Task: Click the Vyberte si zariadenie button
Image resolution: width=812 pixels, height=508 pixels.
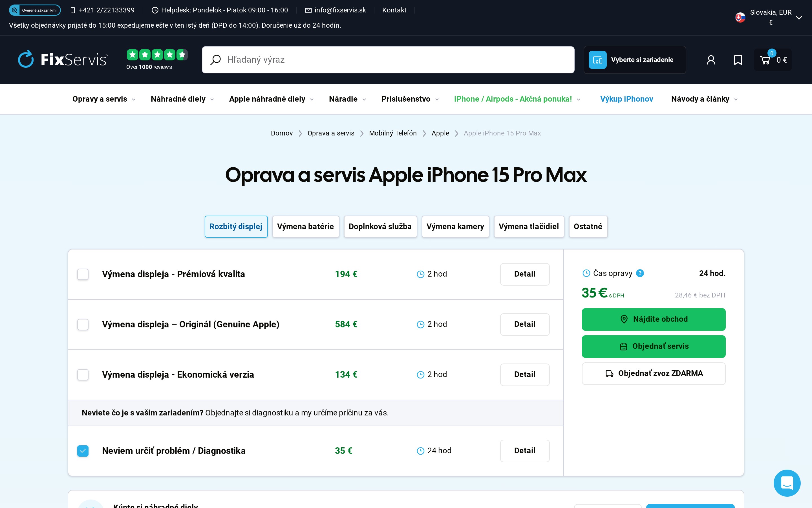Action: 634,60
